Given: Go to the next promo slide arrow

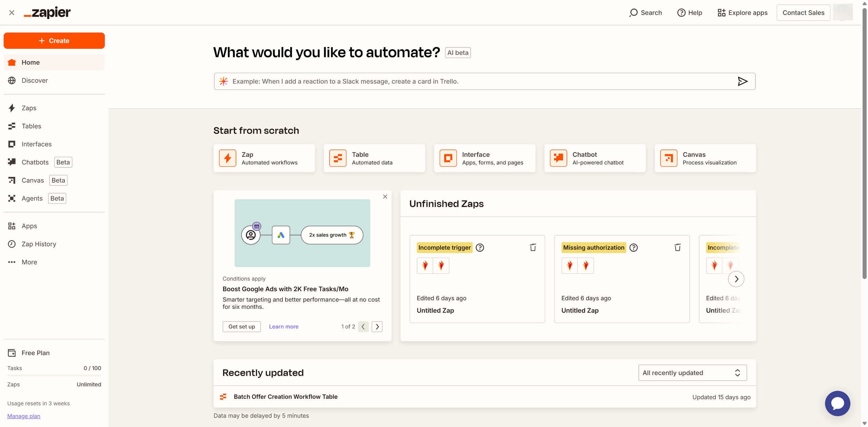Looking at the screenshot, I should tap(377, 327).
